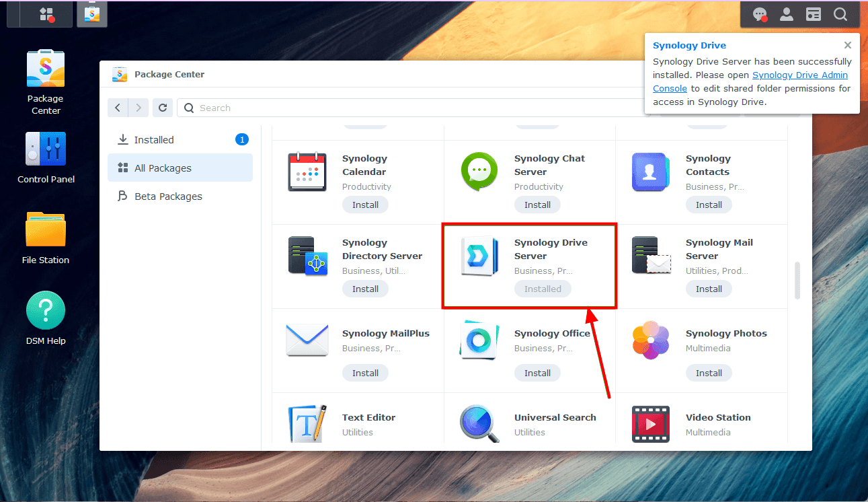Select the All Packages tab
The width and height of the screenshot is (868, 502).
(x=180, y=168)
